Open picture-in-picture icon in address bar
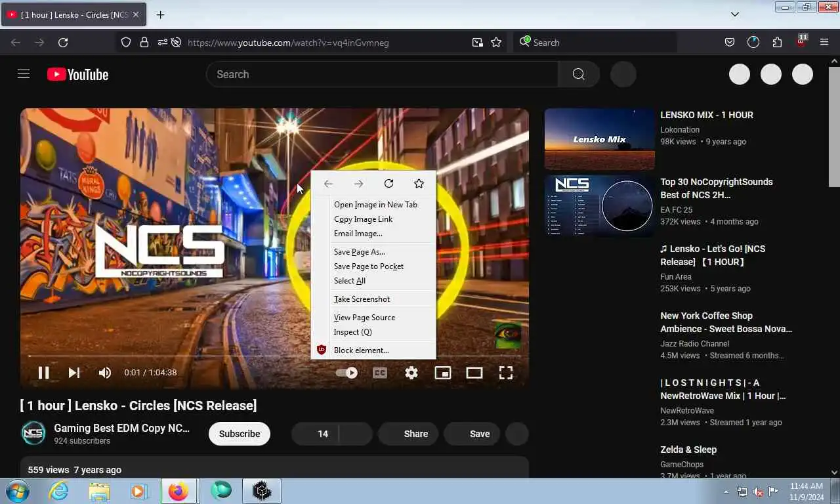The image size is (840, 504). 477,43
